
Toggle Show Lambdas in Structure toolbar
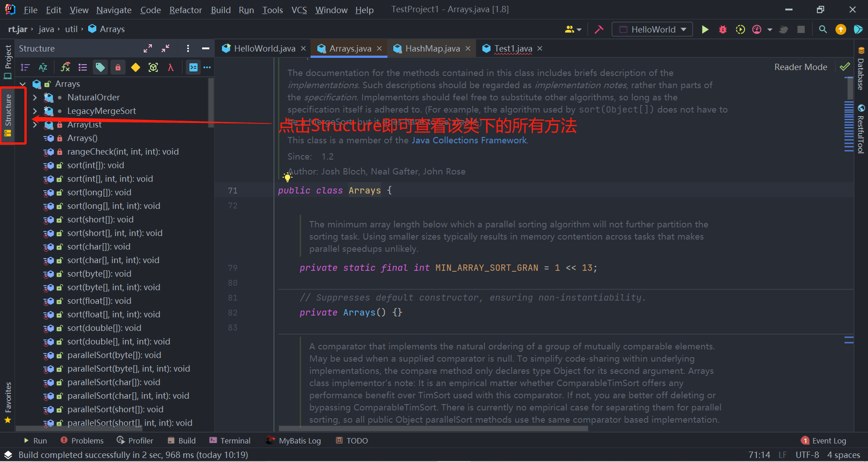tap(170, 67)
